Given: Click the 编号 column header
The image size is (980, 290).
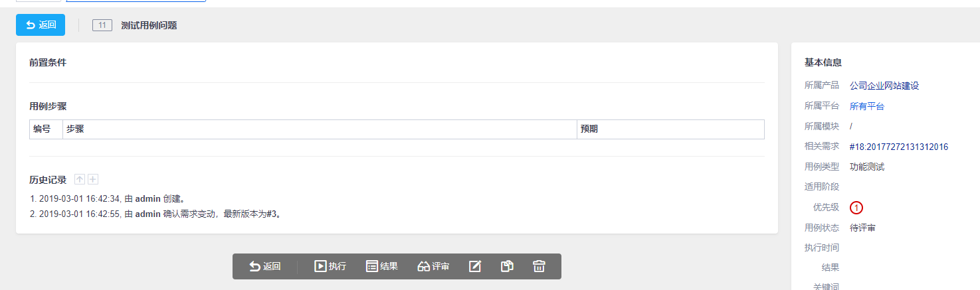Looking at the screenshot, I should (42, 129).
